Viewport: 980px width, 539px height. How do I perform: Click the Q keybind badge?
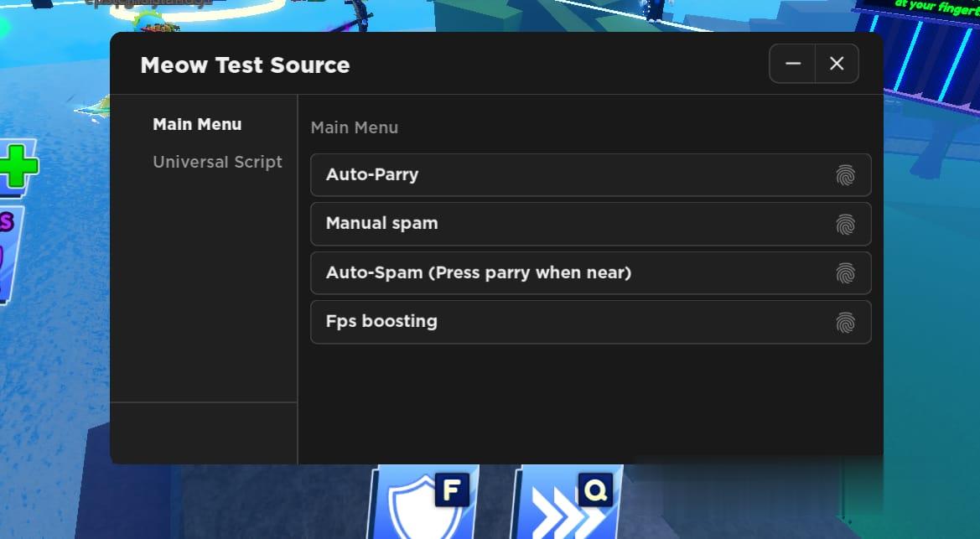(x=595, y=490)
